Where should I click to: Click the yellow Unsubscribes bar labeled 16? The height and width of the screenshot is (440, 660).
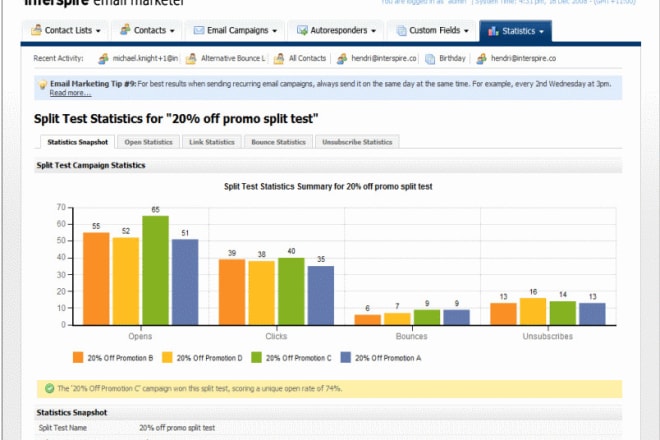533,312
